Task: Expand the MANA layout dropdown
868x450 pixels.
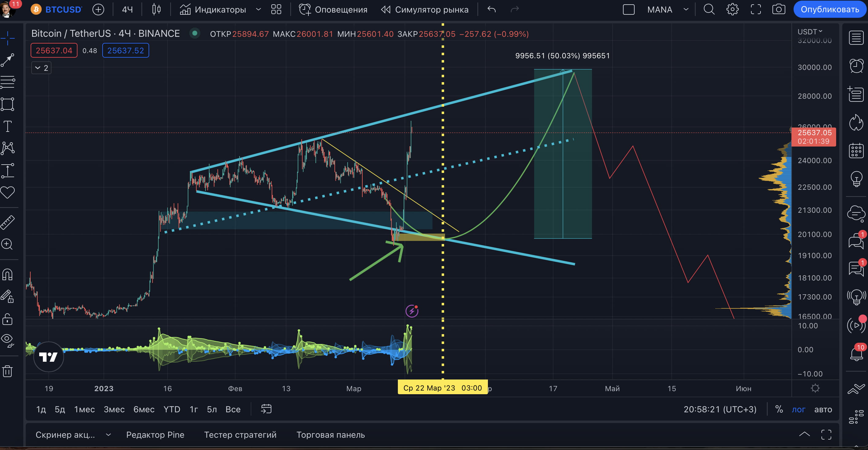Action: 686,10
